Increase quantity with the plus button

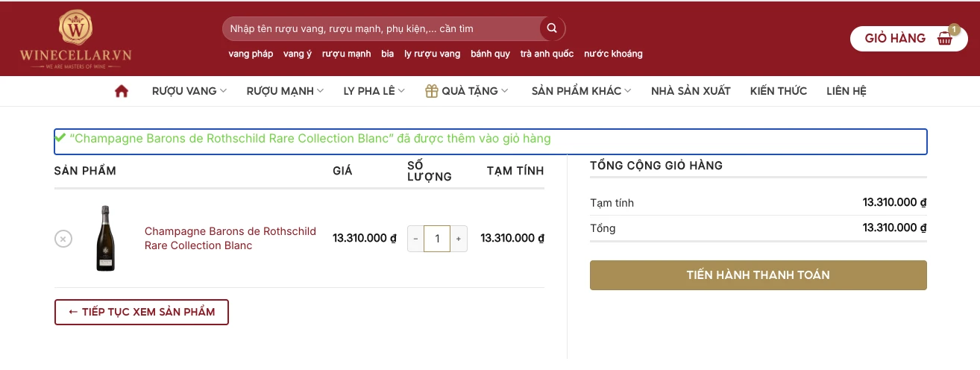[459, 239]
